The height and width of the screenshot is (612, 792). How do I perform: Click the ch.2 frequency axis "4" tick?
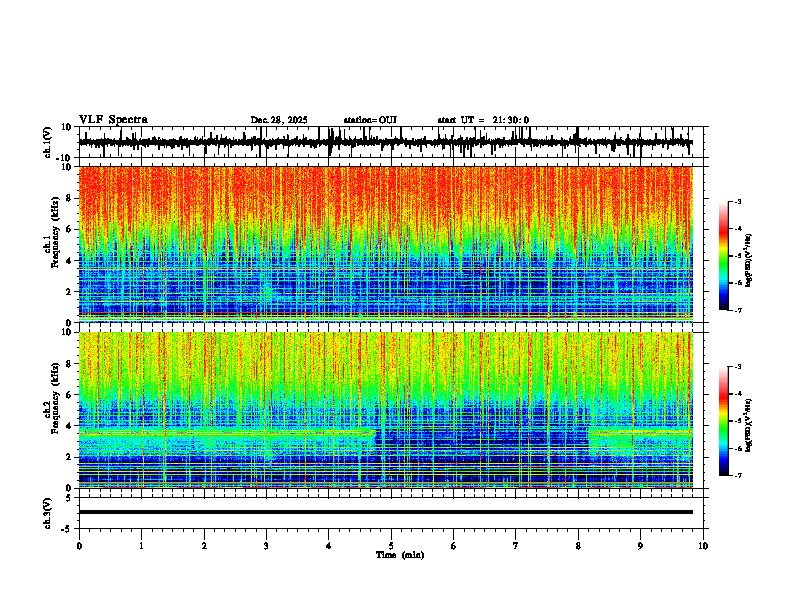click(70, 426)
